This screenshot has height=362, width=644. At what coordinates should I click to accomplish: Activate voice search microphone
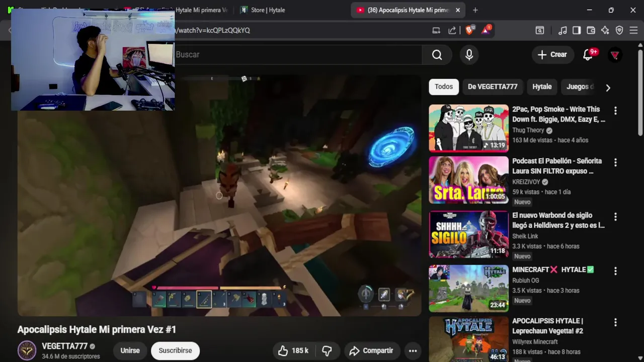pyautogui.click(x=469, y=55)
